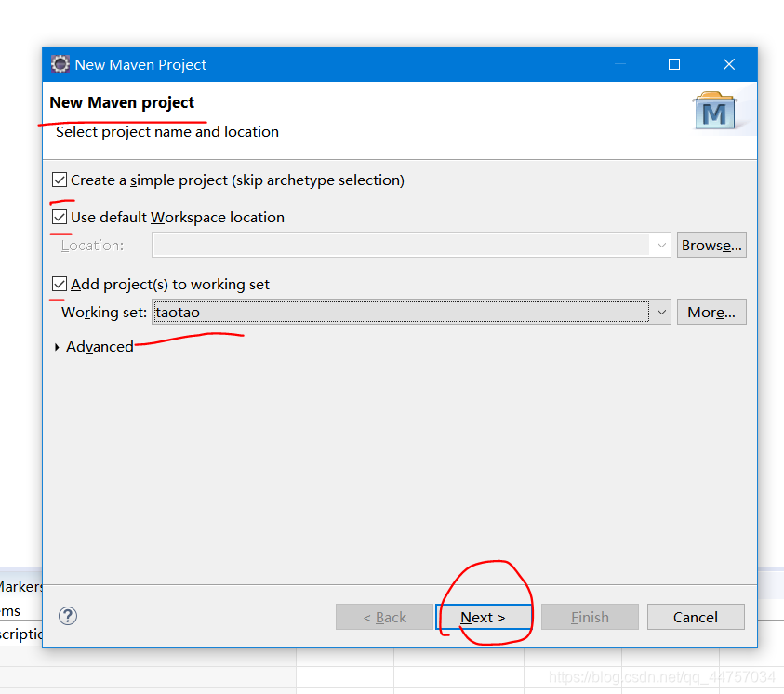Open the Working set dropdown arrow
The image size is (784, 694).
[x=661, y=312]
